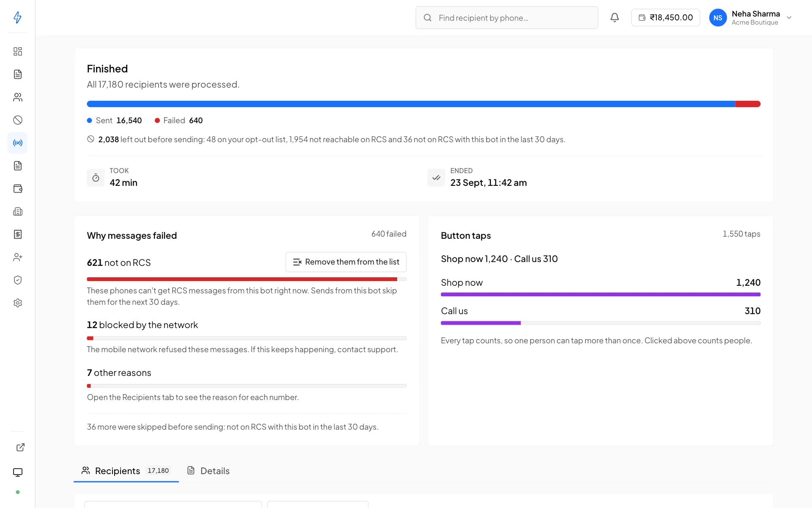Click the 42 min duration value
This screenshot has width=812, height=508.
click(x=123, y=183)
